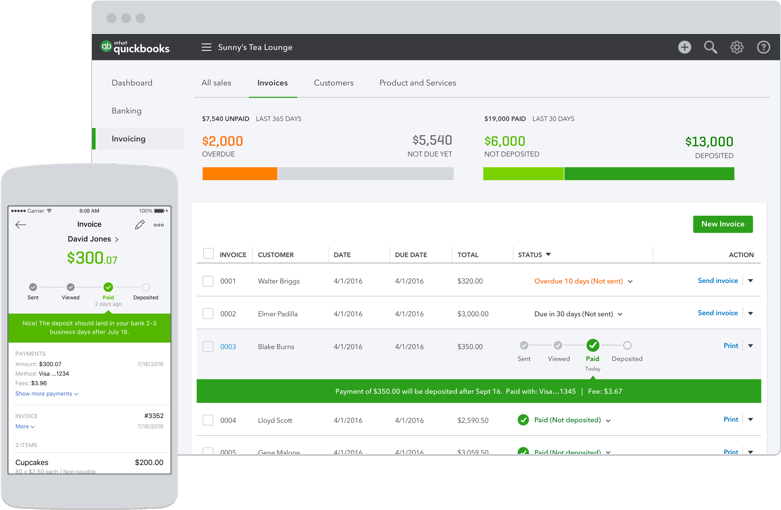Image resolution: width=781 pixels, height=510 pixels.
Task: Go to Dashboard in the sidebar
Action: [x=132, y=83]
